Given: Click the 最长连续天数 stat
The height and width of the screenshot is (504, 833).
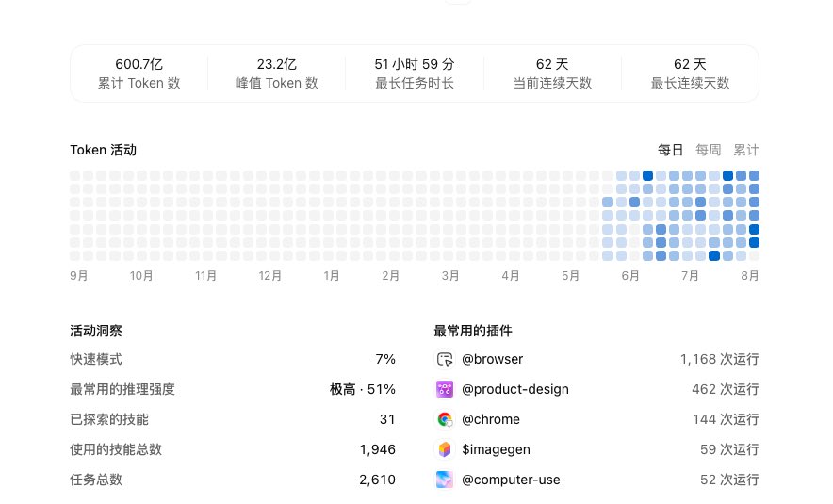Looking at the screenshot, I should [690, 73].
